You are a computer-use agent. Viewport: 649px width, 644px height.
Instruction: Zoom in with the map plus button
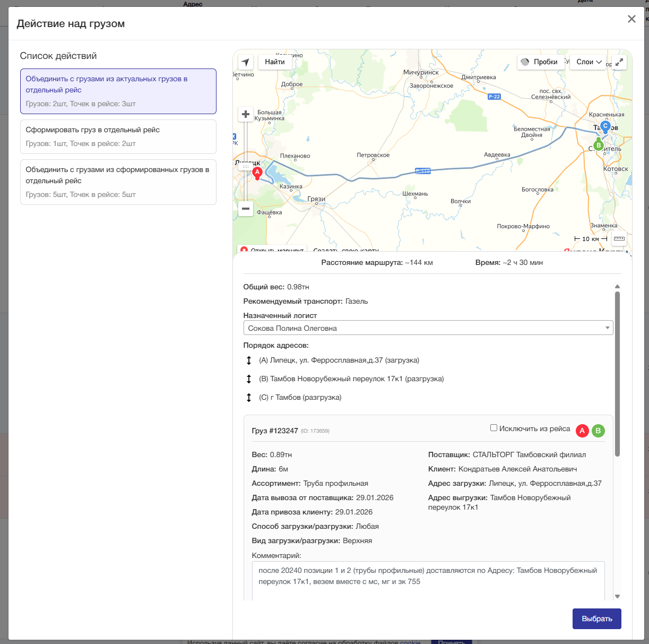click(x=245, y=114)
